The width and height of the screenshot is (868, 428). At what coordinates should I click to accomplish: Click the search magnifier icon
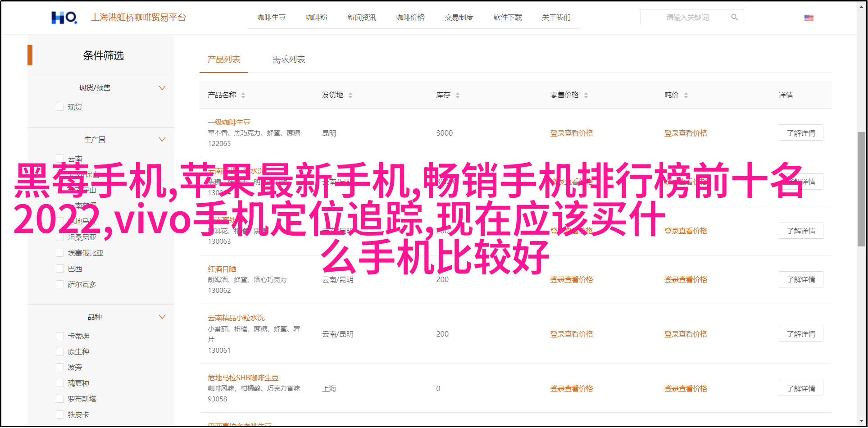pyautogui.click(x=735, y=17)
